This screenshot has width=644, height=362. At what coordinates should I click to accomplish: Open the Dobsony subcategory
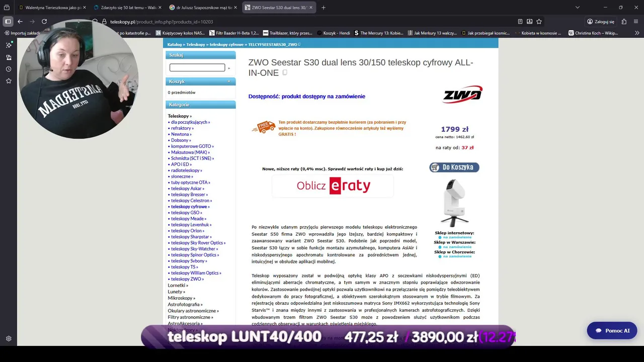181,140
